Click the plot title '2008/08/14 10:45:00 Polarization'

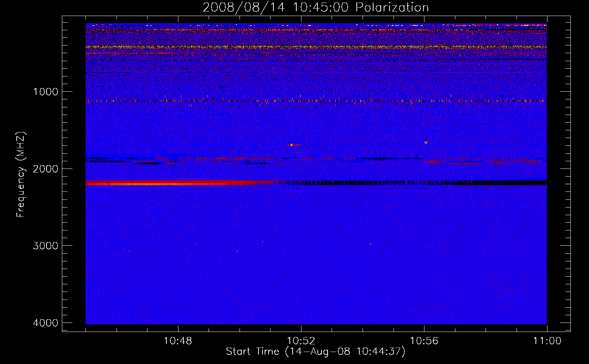316,7
